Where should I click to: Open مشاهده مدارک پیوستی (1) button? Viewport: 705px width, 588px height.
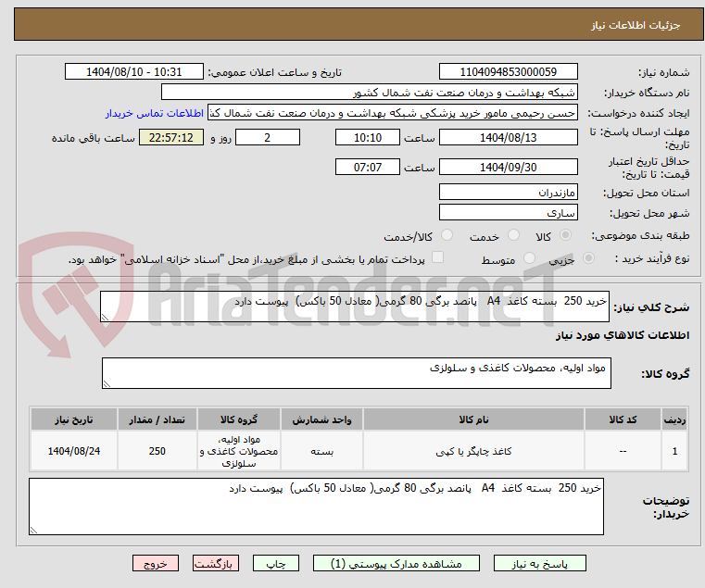coord(397,563)
